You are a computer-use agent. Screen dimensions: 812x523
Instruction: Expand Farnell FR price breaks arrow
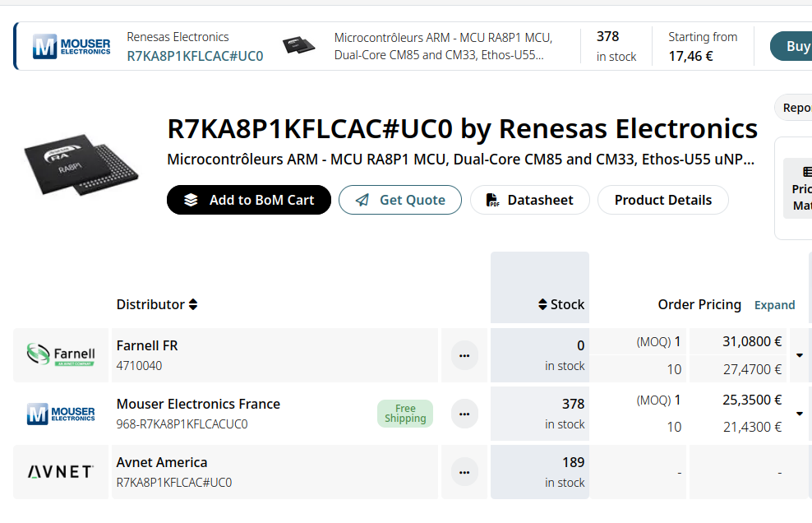(800, 355)
